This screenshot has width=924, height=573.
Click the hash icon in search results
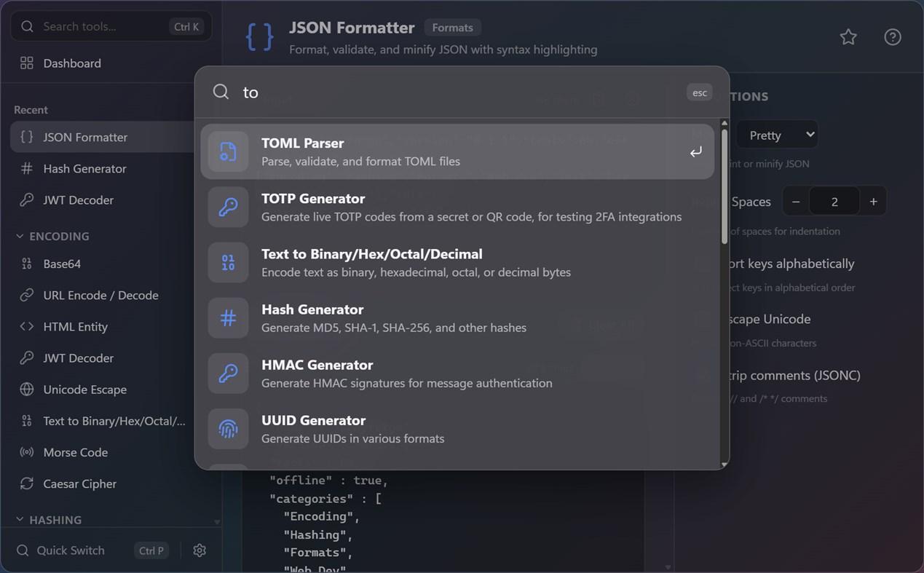pyautogui.click(x=228, y=317)
